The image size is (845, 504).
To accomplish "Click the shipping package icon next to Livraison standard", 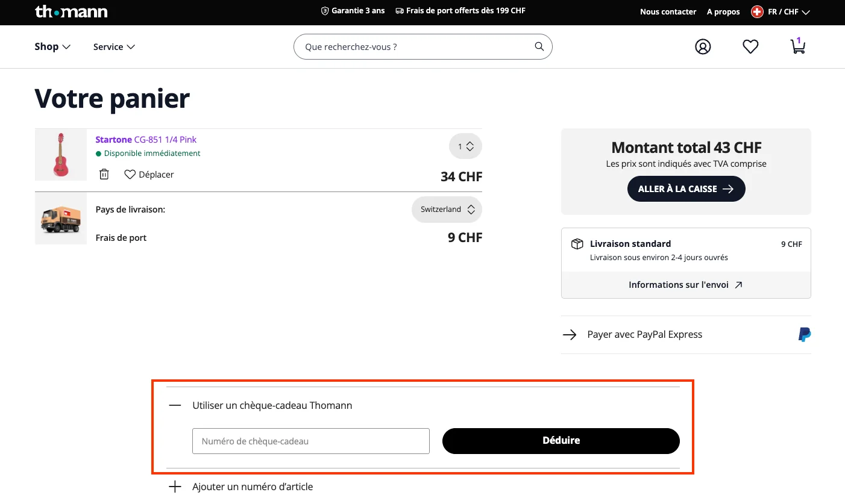I will click(x=577, y=244).
